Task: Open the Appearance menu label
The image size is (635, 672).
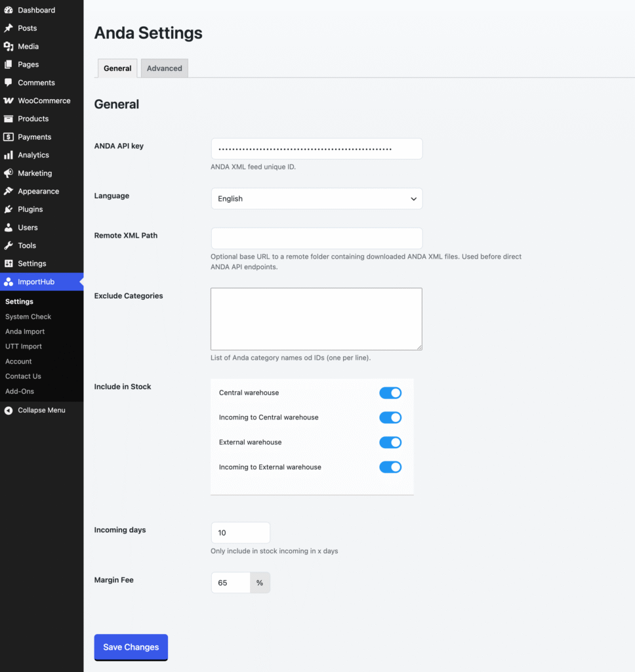Action: [39, 191]
